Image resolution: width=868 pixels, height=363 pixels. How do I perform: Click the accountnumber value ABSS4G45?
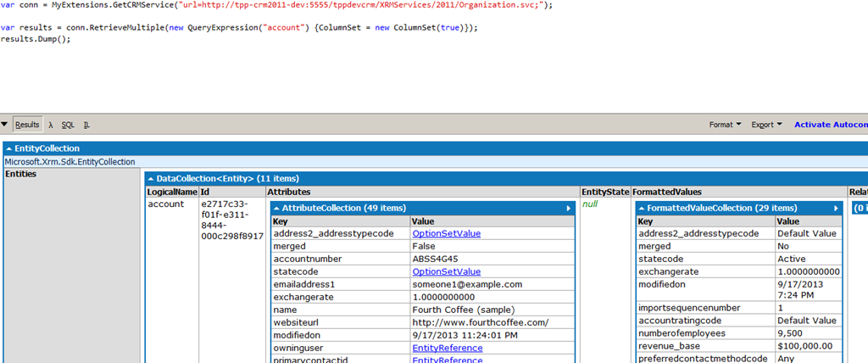pyautogui.click(x=435, y=260)
